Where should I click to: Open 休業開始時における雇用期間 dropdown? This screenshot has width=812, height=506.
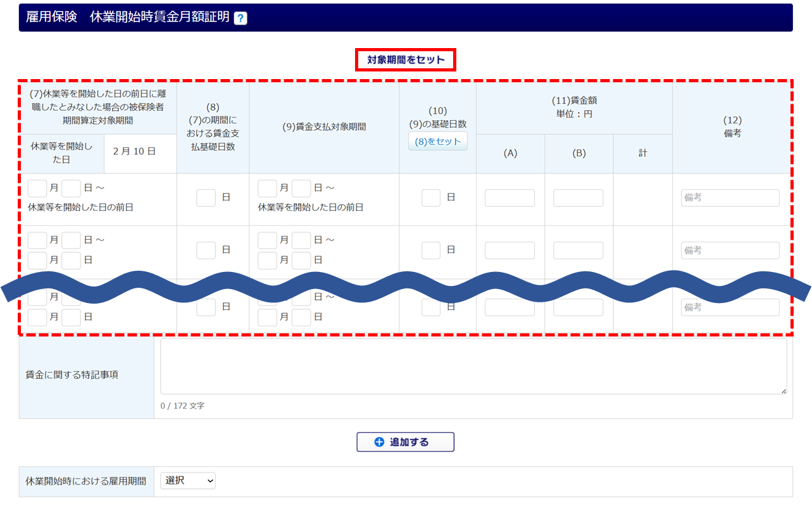tap(188, 481)
